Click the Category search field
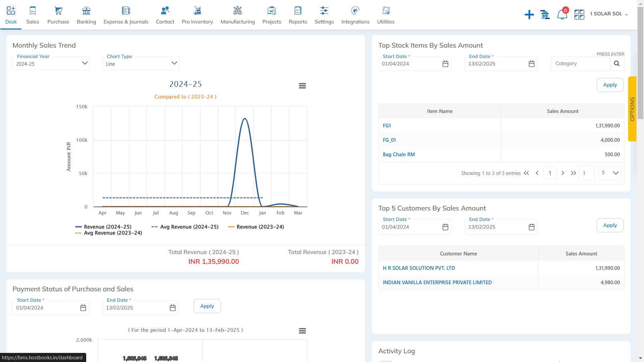This screenshot has height=362, width=644. coord(580,63)
